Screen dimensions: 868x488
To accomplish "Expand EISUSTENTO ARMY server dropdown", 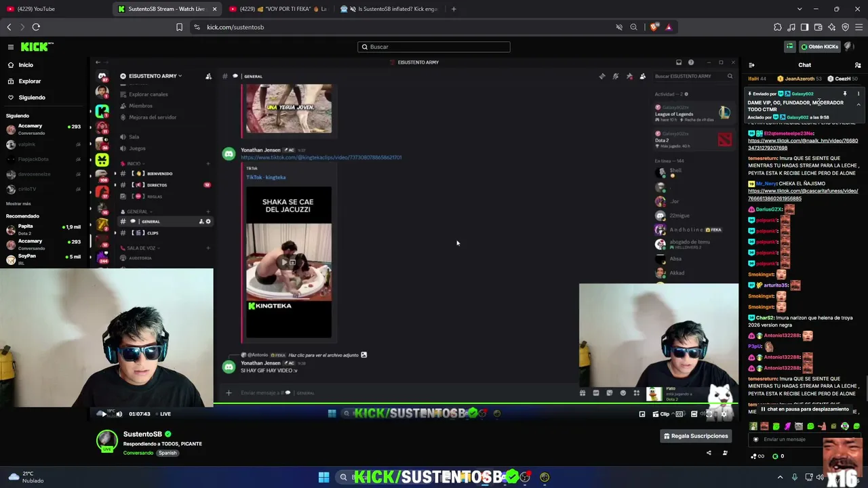I will 151,76.
